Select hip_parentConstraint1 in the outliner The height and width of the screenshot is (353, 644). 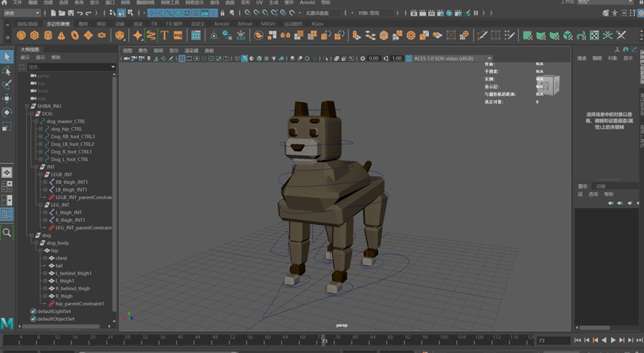(80, 304)
